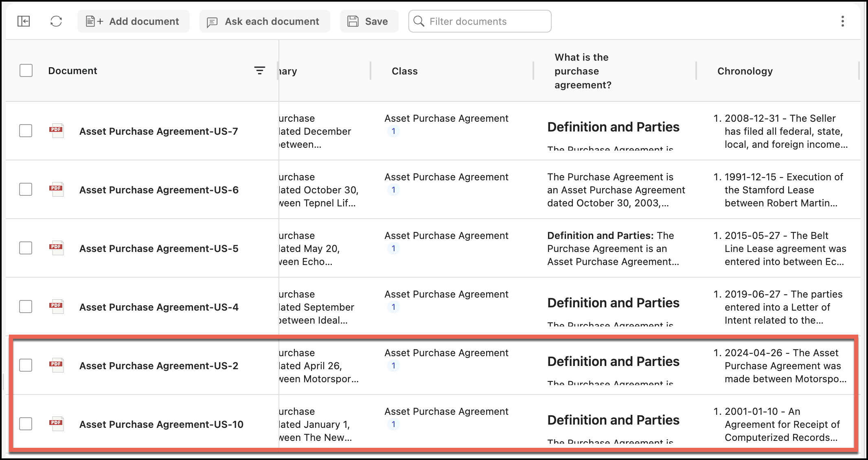
Task: Click citation badge 1 in US-10 Class cell
Action: 393,425
